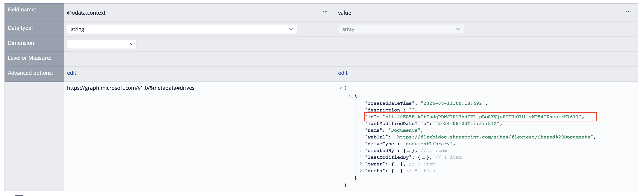The height and width of the screenshot is (196, 644).
Task: Open the array data type dropdown
Action: tap(400, 29)
